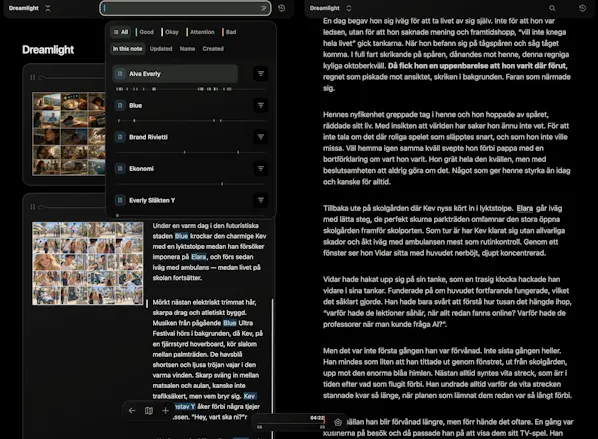Filter by the Bad status
The height and width of the screenshot is (439, 598).
coord(230,32)
